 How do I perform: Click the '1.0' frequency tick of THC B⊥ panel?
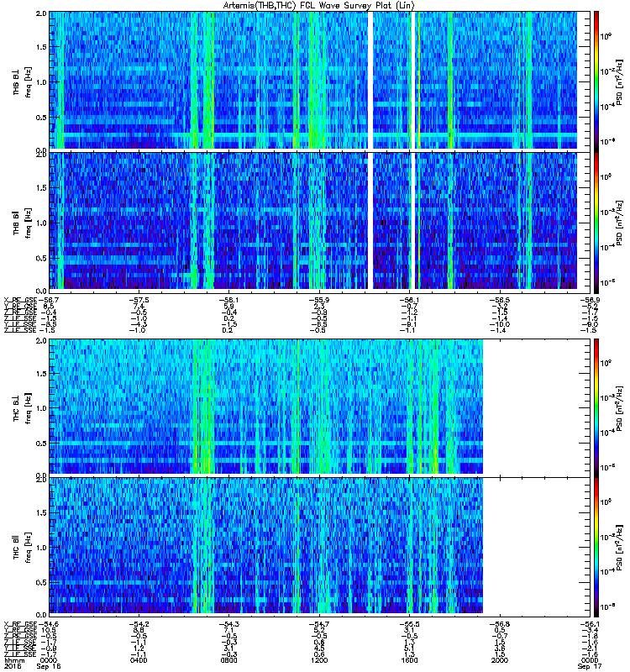(x=41, y=408)
